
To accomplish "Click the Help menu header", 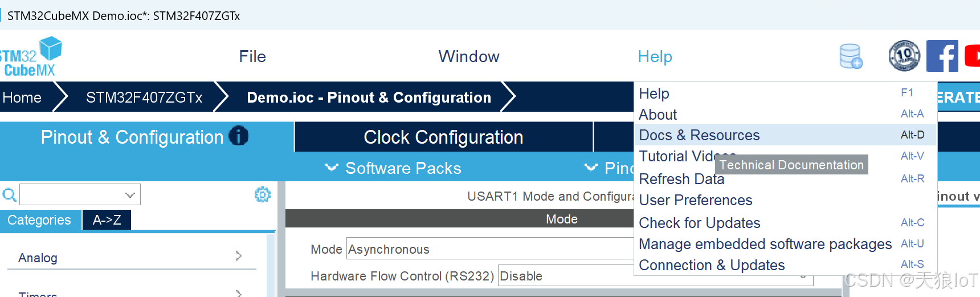I will pos(655,56).
